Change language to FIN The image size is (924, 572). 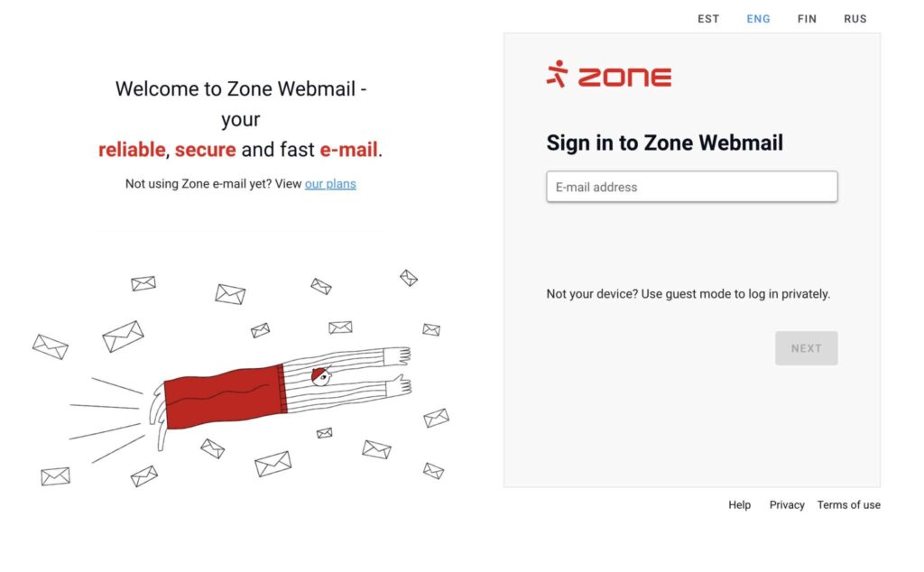807,19
